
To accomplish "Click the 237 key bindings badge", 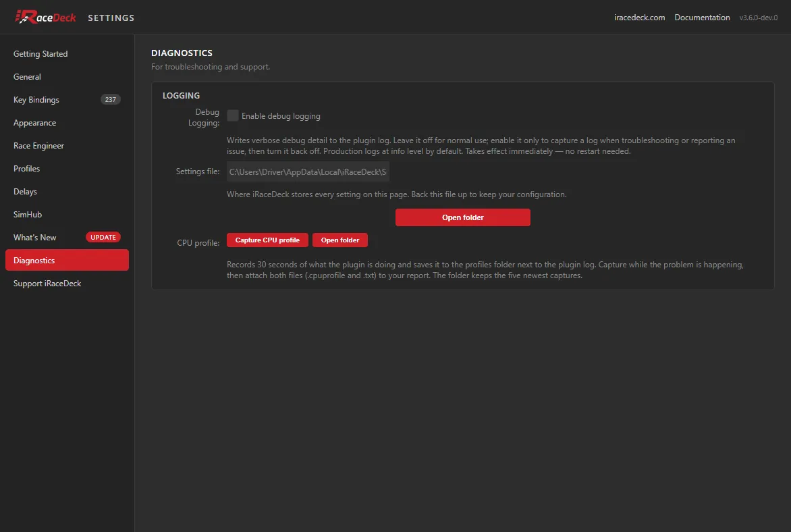I will click(111, 99).
